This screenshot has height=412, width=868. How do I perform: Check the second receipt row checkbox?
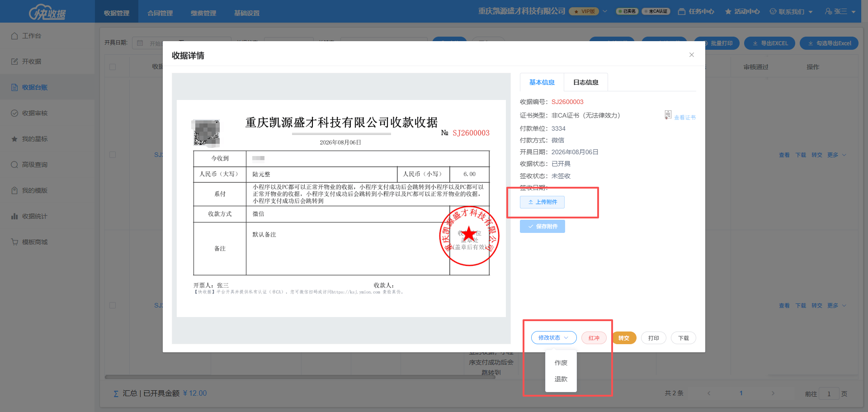click(x=113, y=305)
